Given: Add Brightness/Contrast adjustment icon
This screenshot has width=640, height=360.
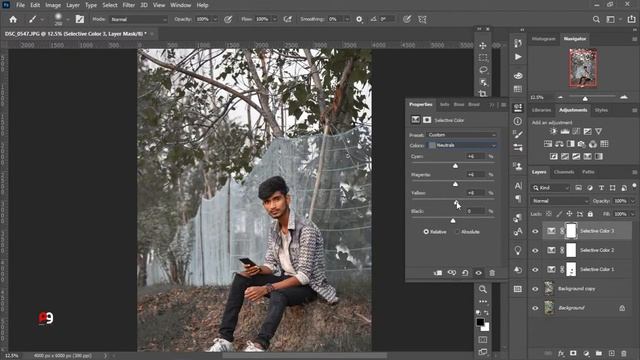Looking at the screenshot, I should click(553, 131).
